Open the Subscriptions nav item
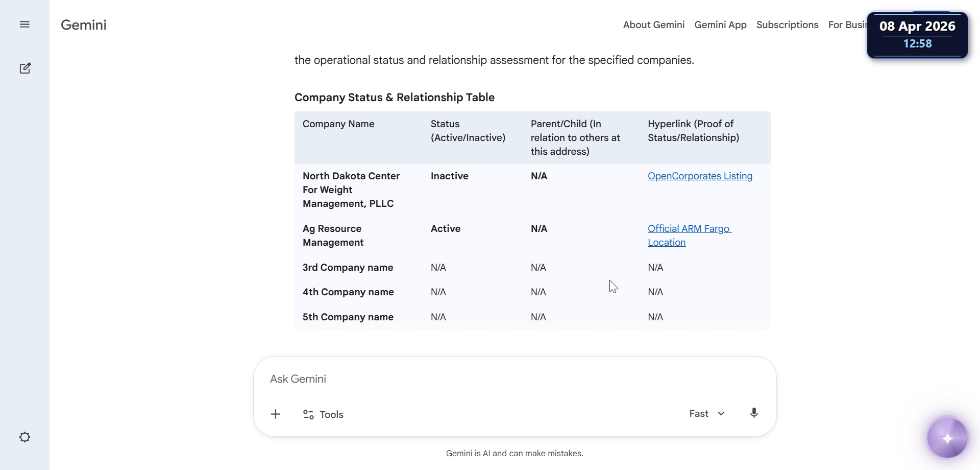The height and width of the screenshot is (470, 980). (x=787, y=25)
